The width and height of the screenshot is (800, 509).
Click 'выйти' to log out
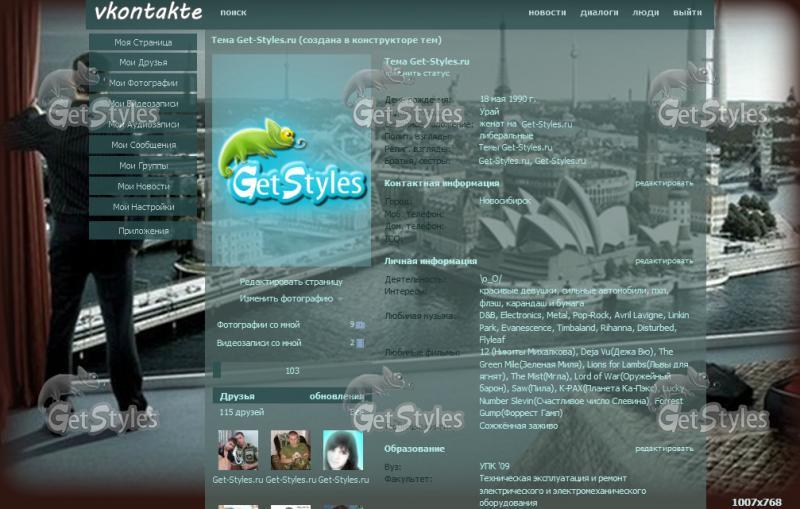tap(687, 13)
